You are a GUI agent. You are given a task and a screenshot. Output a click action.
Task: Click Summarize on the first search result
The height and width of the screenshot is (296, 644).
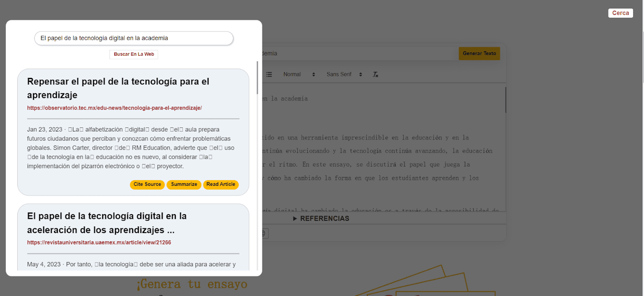coord(184,184)
